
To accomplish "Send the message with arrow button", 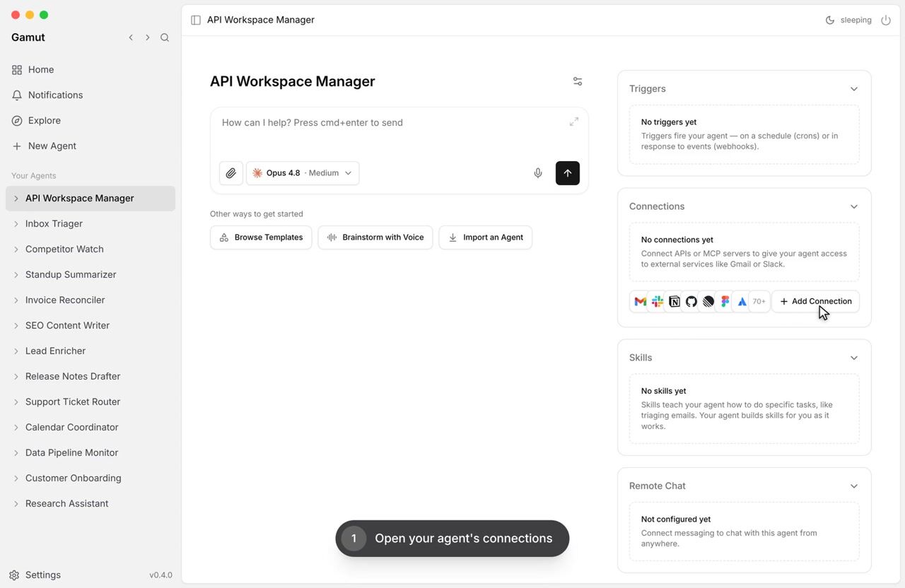I will tap(568, 173).
